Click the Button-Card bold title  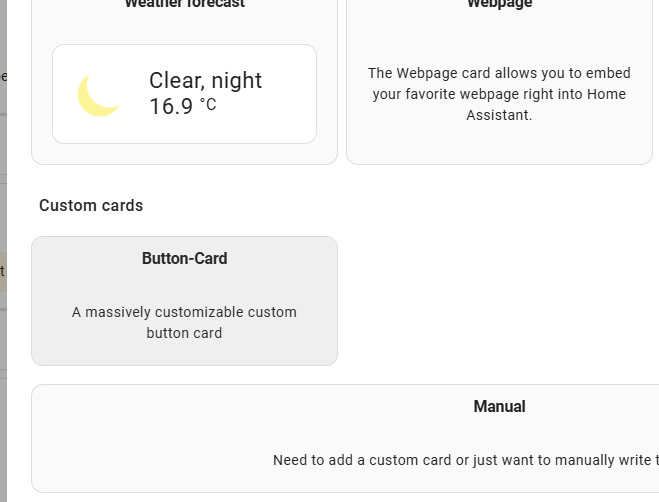[x=185, y=259]
